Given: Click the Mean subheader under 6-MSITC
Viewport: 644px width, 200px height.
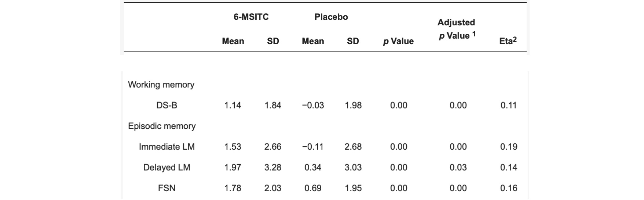Looking at the screenshot, I should pos(233,41).
